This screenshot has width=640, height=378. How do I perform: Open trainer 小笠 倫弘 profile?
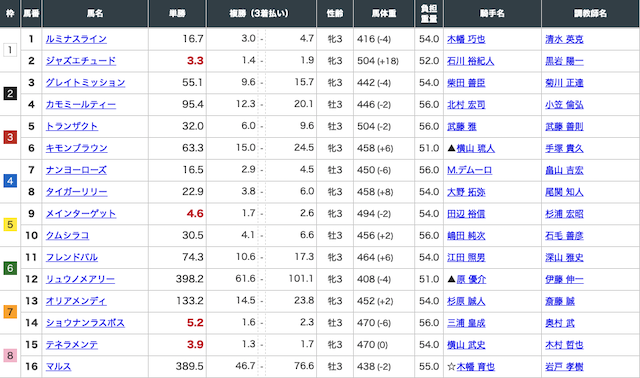click(564, 105)
